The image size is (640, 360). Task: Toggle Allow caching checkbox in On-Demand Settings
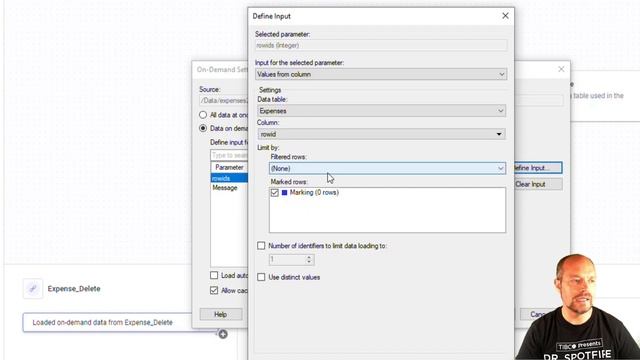point(214,290)
